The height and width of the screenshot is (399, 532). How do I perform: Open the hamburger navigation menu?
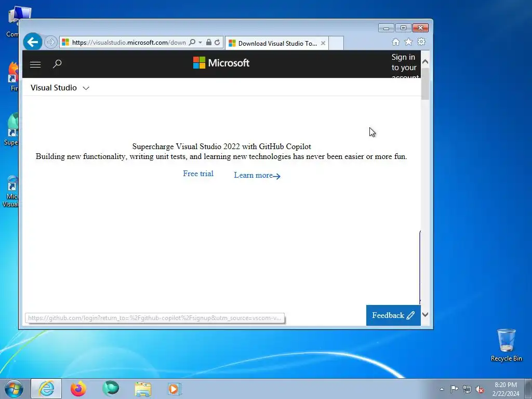click(x=35, y=64)
